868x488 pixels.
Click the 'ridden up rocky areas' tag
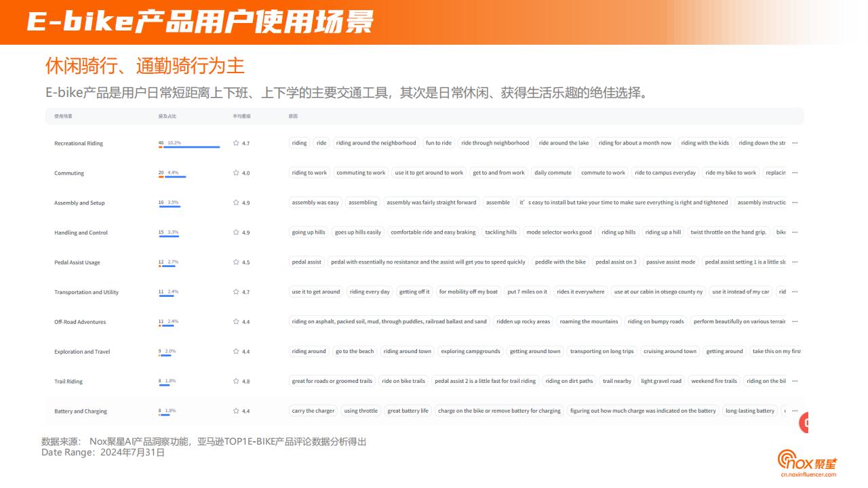click(x=523, y=322)
